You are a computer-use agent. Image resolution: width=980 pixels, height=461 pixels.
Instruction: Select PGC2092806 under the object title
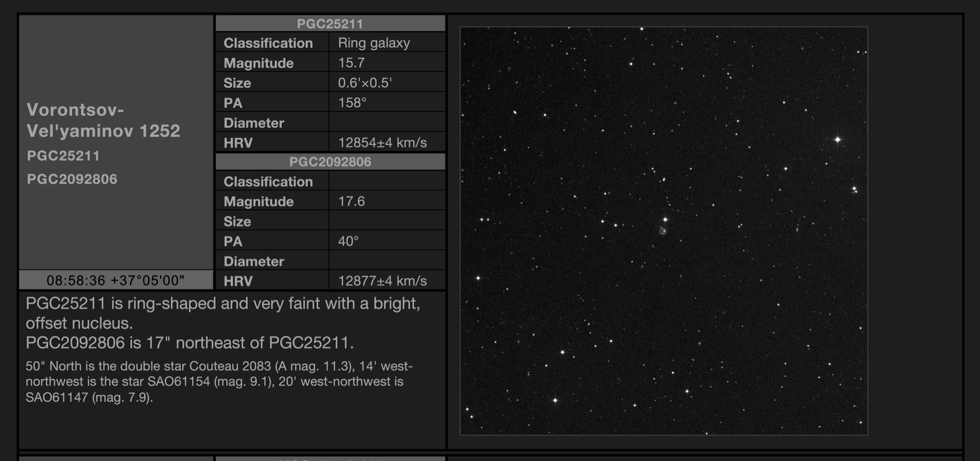point(72,179)
